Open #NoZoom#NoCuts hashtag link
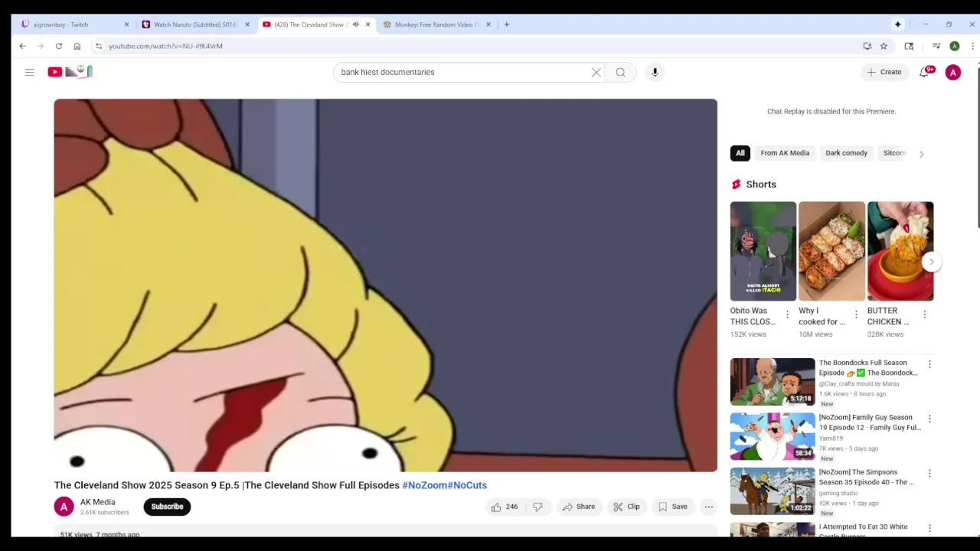This screenshot has width=980, height=551. click(x=445, y=485)
